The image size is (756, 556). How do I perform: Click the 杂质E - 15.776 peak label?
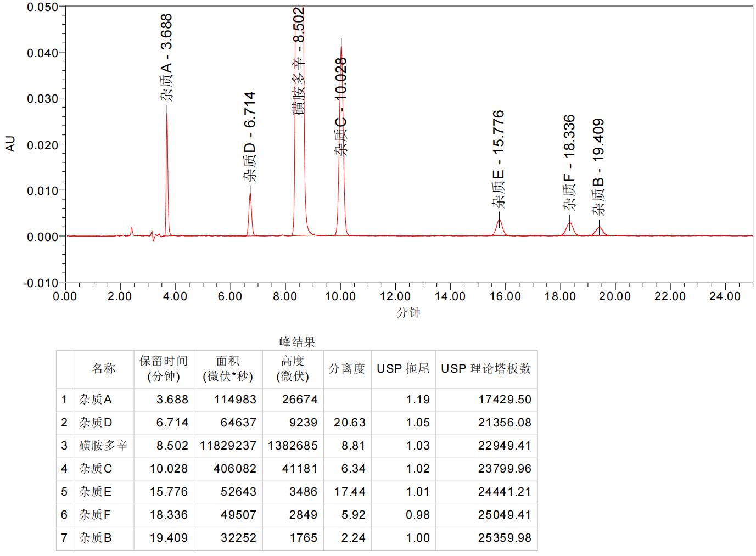tap(498, 159)
